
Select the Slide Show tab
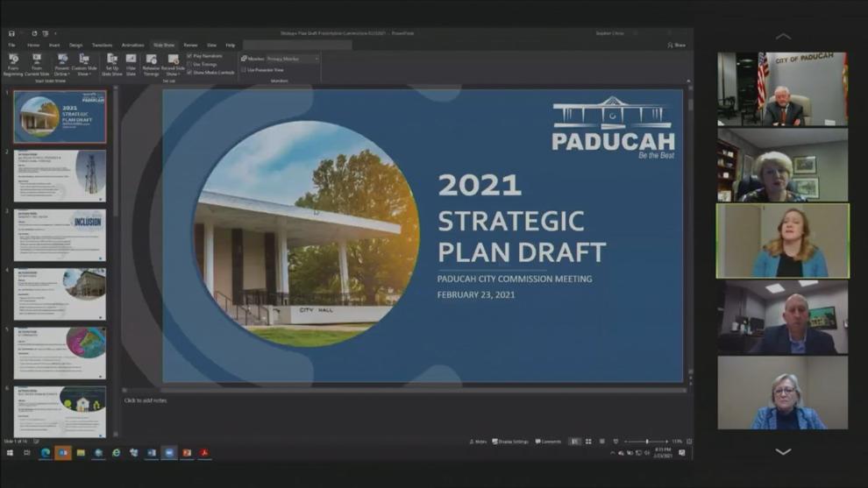[164, 45]
